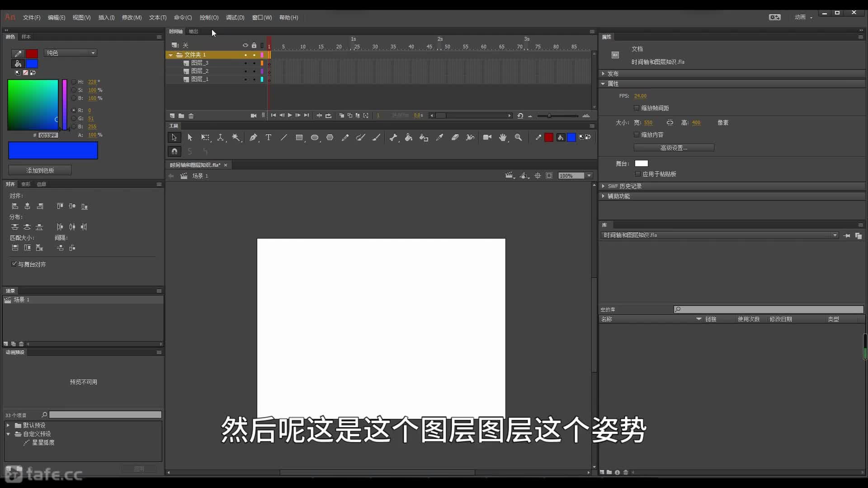Click the delete layer trash icon

pos(191,116)
